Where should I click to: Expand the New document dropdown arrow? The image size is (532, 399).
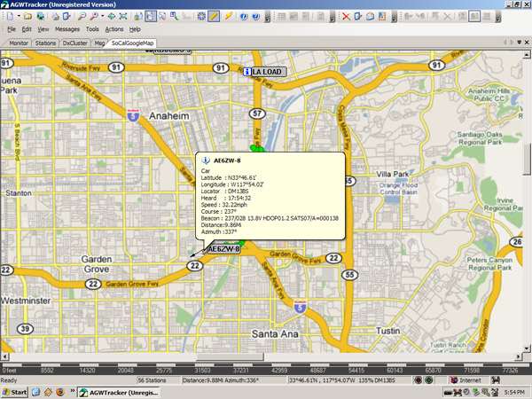coord(17,16)
